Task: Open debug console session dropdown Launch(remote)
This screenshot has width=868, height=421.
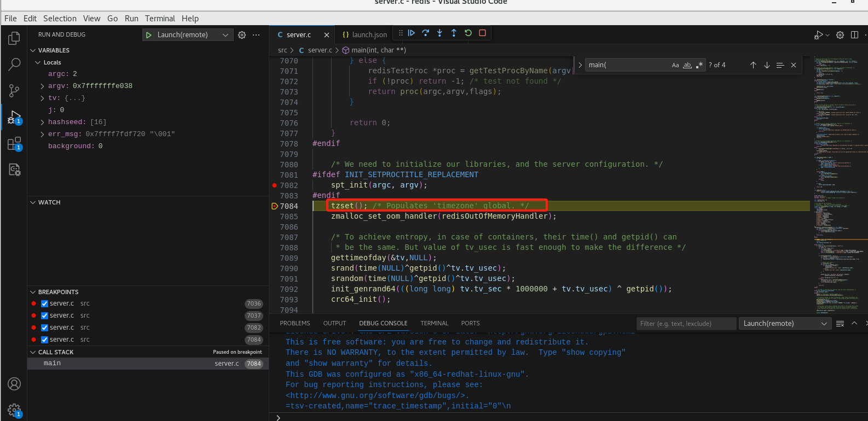Action: pos(785,324)
